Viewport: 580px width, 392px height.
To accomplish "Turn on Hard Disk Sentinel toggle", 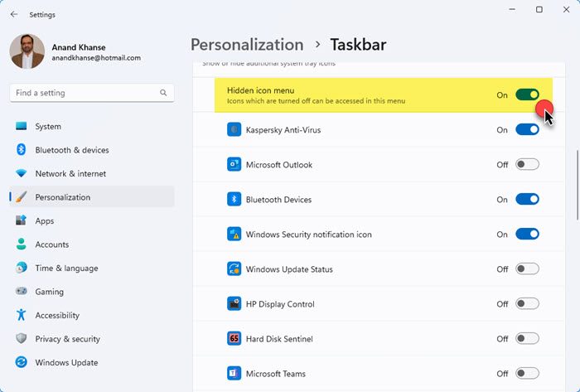I will pos(527,339).
